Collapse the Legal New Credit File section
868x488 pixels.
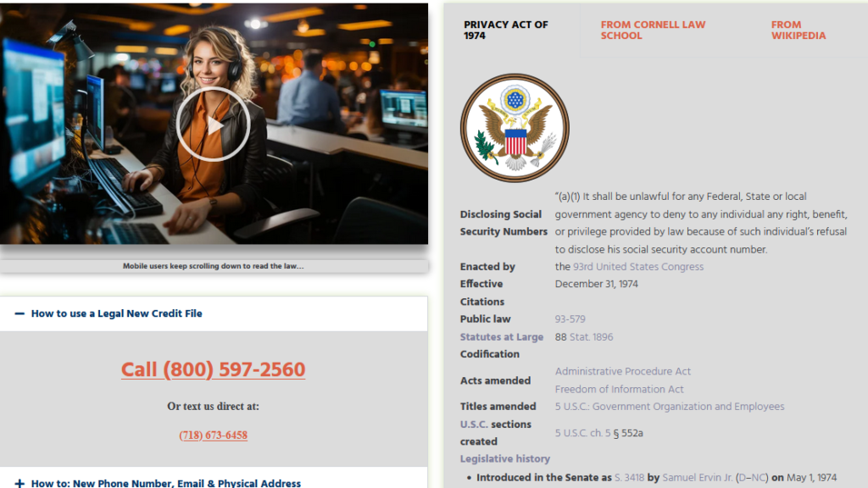pos(214,313)
